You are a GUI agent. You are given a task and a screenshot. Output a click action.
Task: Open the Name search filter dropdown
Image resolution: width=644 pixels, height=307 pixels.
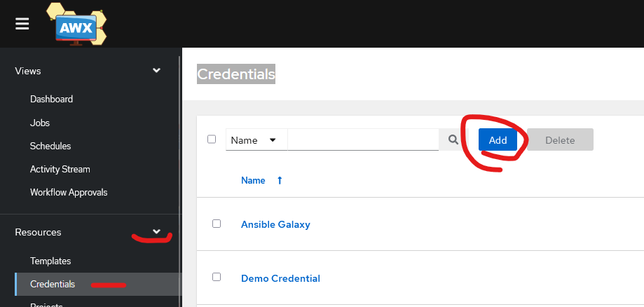pyautogui.click(x=256, y=140)
